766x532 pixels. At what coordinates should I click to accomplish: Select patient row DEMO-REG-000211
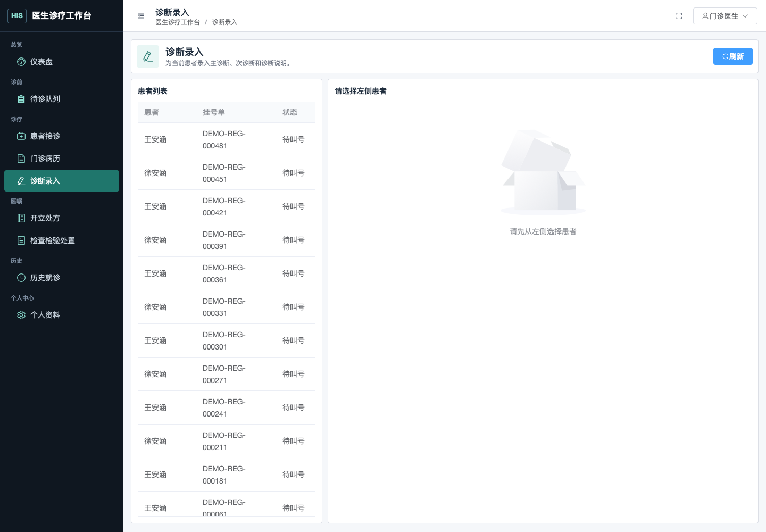click(227, 441)
